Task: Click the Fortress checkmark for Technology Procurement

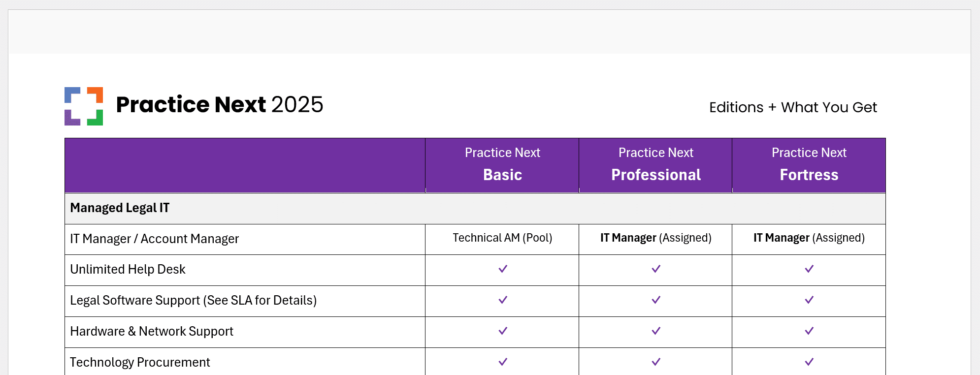Action: tap(809, 362)
